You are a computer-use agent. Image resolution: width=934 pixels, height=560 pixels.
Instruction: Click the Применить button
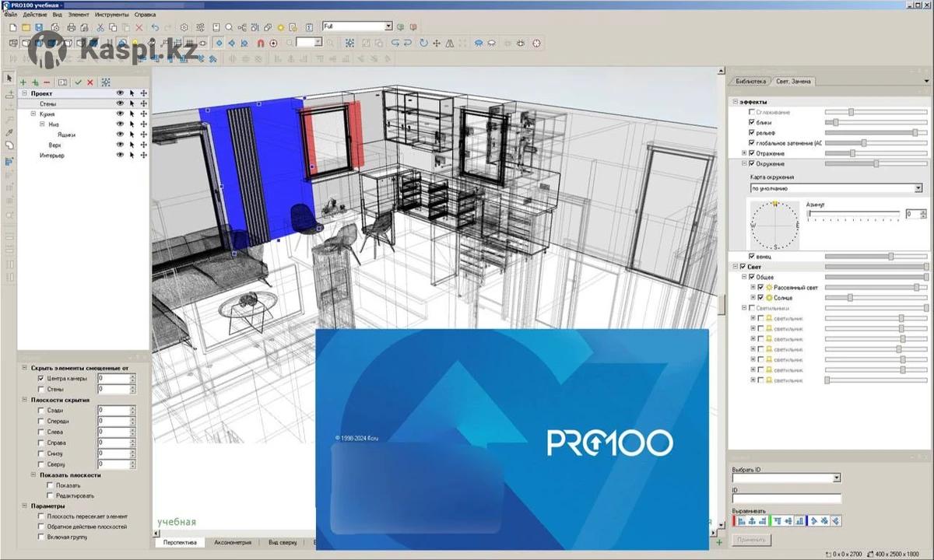[x=751, y=539]
